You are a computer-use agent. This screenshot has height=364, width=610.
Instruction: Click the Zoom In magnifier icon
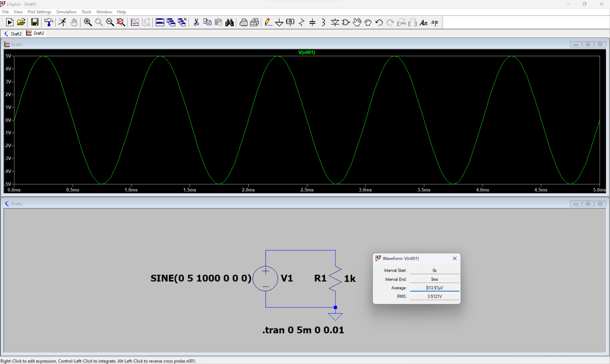tap(88, 22)
